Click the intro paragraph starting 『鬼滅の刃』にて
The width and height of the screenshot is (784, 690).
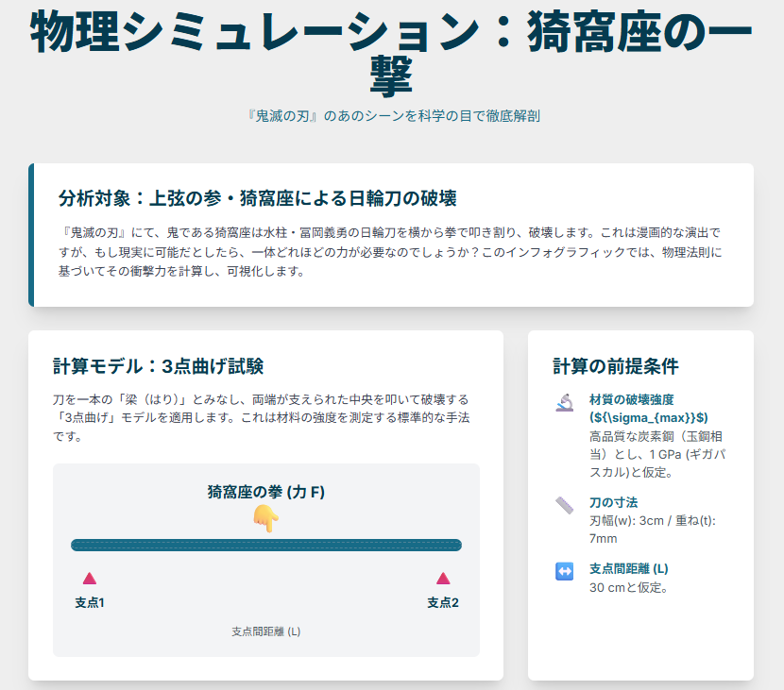coord(390,252)
